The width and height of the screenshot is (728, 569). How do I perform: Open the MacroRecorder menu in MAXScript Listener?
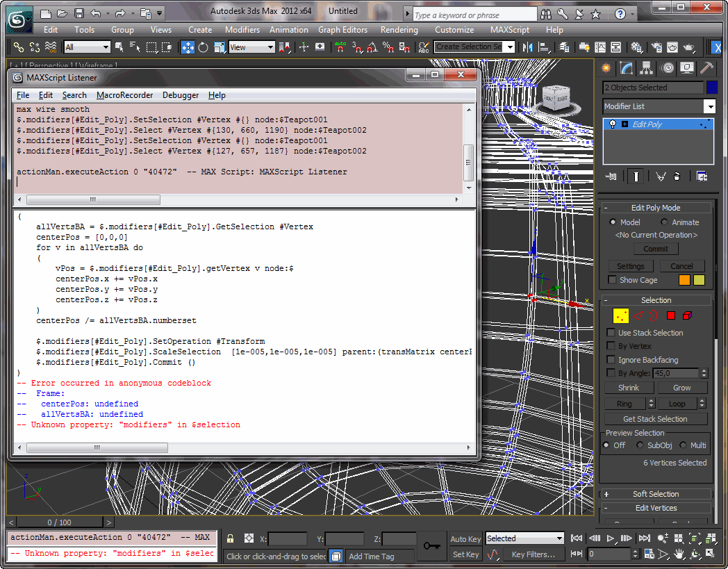[x=124, y=95]
